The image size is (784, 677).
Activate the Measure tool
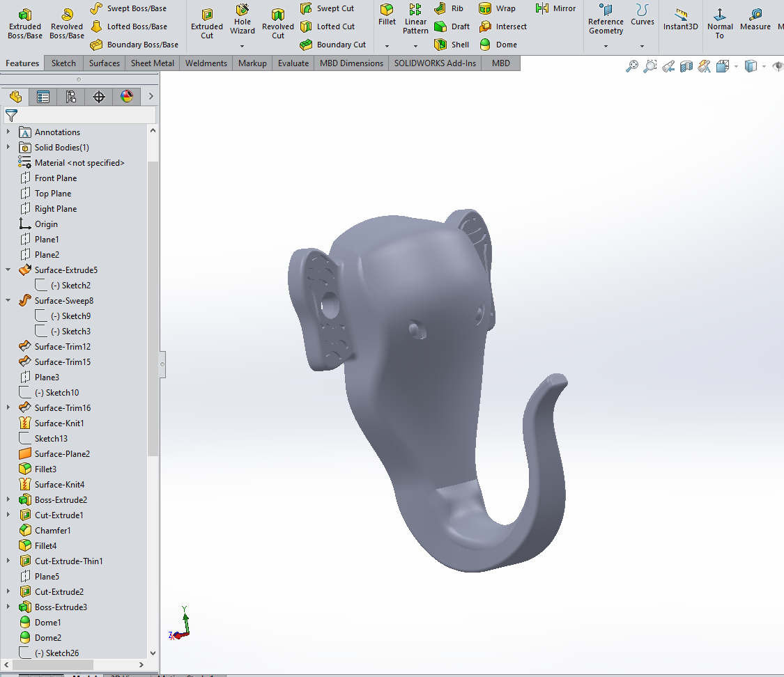[755, 20]
